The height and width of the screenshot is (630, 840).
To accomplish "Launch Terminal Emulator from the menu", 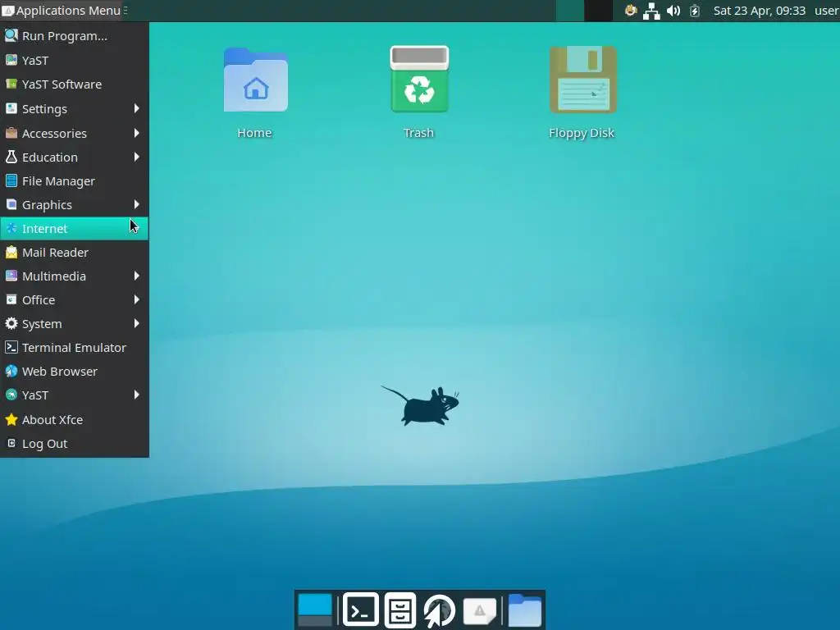I will point(75,347).
